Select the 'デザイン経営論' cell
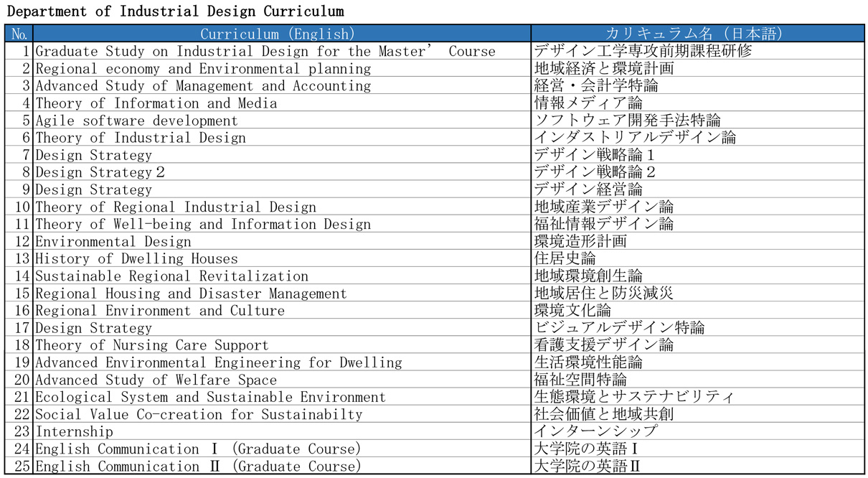Viewport: 868px width, 478px height. coord(697,189)
